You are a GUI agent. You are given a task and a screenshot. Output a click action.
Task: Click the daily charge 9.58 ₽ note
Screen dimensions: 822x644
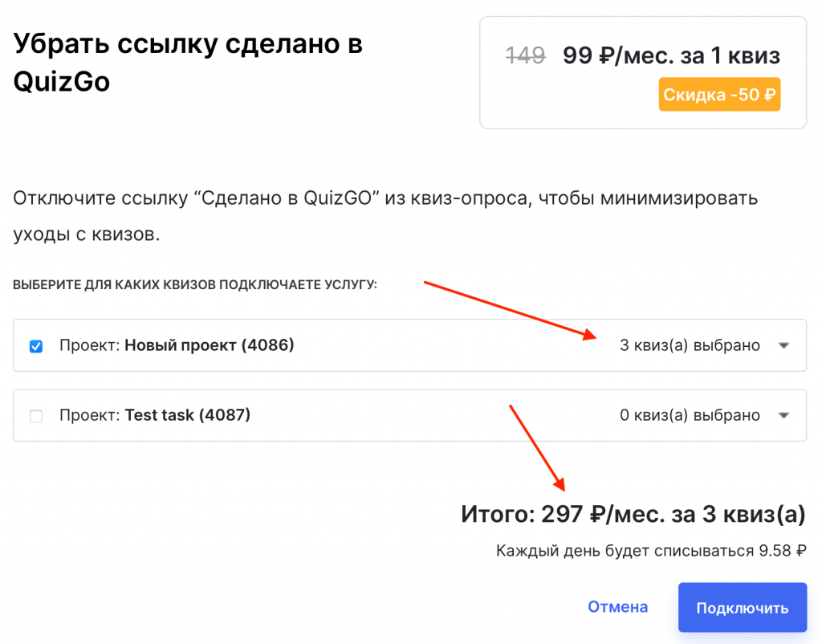tap(650, 551)
